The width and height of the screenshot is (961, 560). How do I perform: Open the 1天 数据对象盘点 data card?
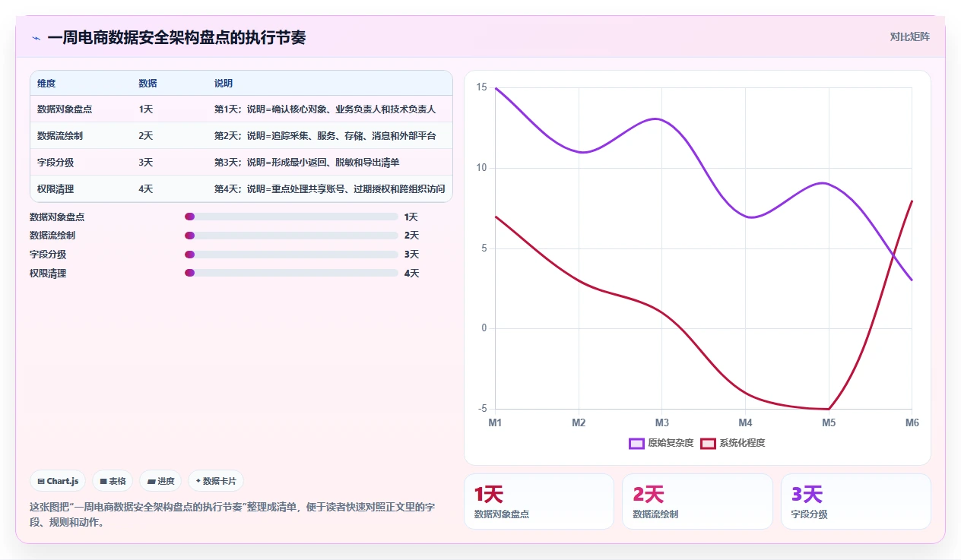click(539, 501)
